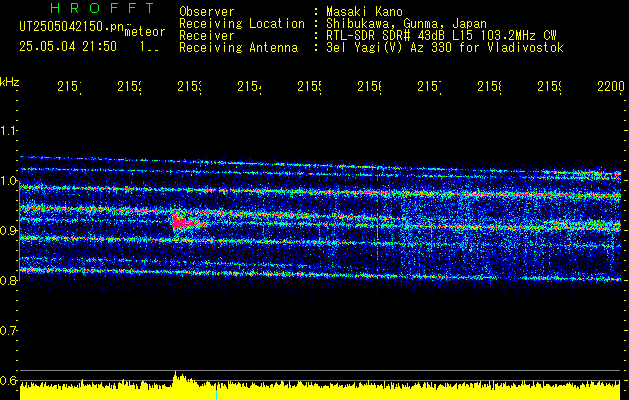Click the cyan marker in the yellow power graph
629x400 pixels.
217,394
